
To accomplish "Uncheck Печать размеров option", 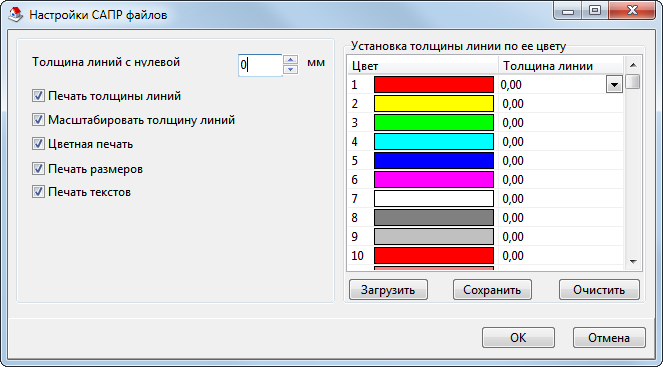I will click(38, 169).
